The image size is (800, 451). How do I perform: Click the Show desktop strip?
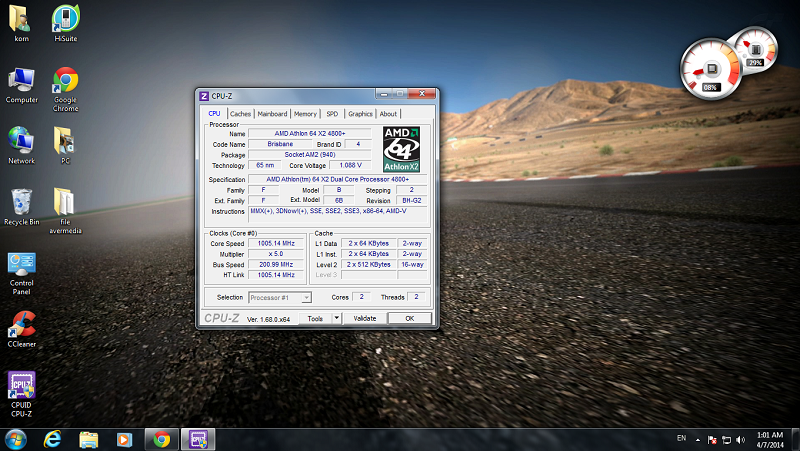click(x=795, y=439)
